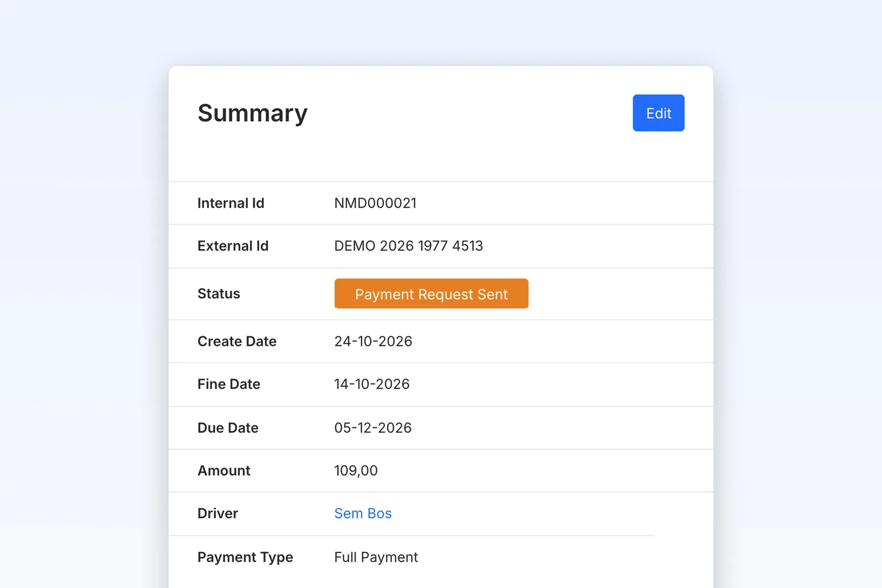Click the Internal Id value NMD000021
The height and width of the screenshot is (588, 882).
tap(375, 203)
